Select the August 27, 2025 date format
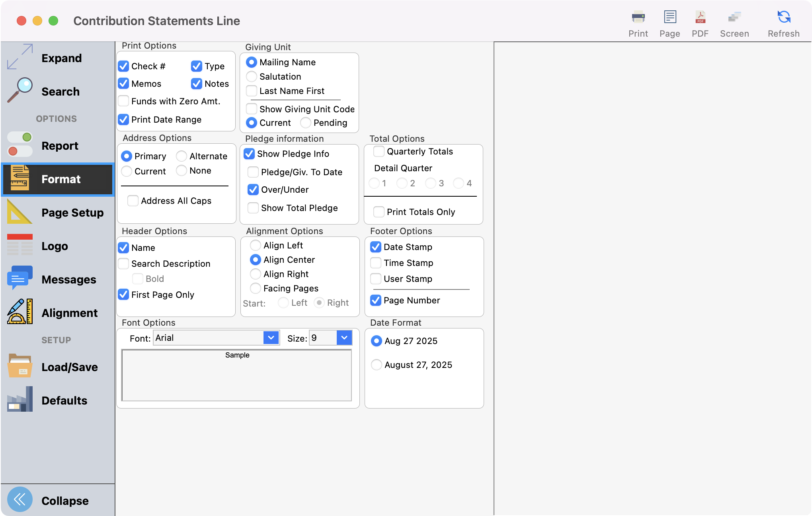812x516 pixels. (376, 364)
